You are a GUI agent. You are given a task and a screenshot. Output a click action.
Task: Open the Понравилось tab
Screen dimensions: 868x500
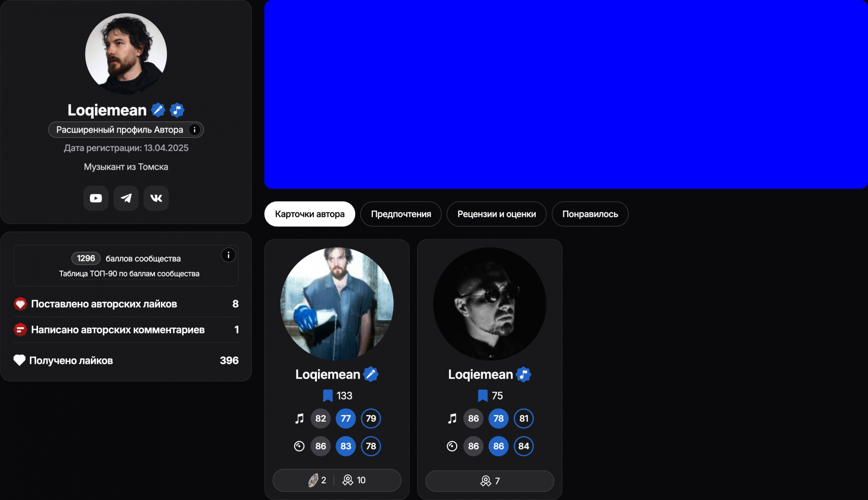(x=590, y=214)
